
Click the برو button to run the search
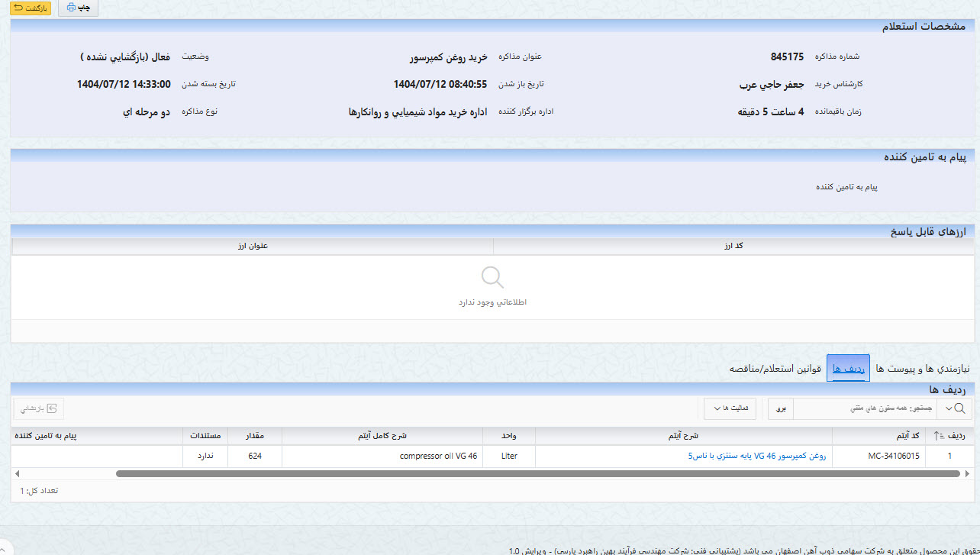point(781,408)
